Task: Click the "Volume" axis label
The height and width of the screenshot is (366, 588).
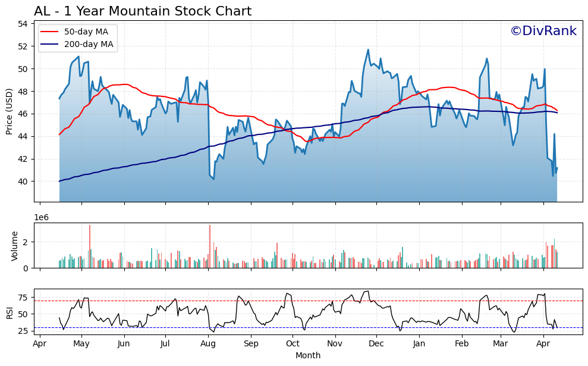Action: coord(15,246)
